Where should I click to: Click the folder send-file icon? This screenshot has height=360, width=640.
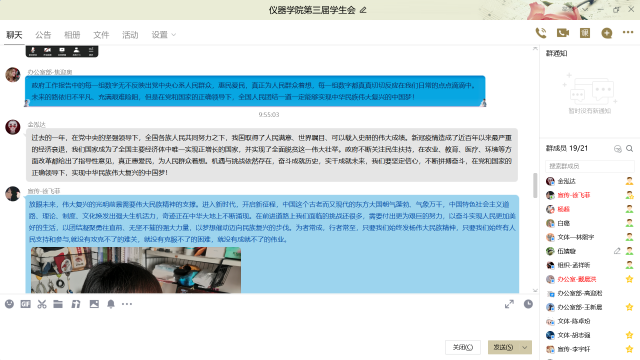[58, 304]
